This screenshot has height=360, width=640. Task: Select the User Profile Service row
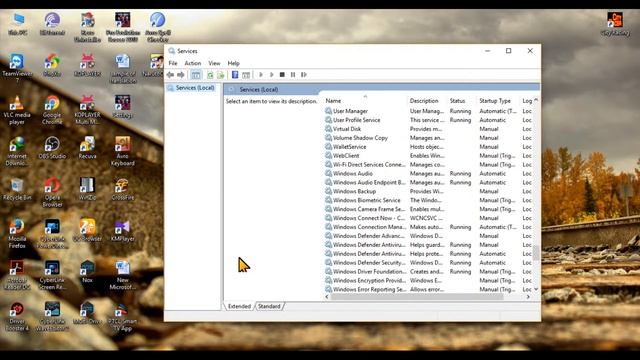pos(429,120)
